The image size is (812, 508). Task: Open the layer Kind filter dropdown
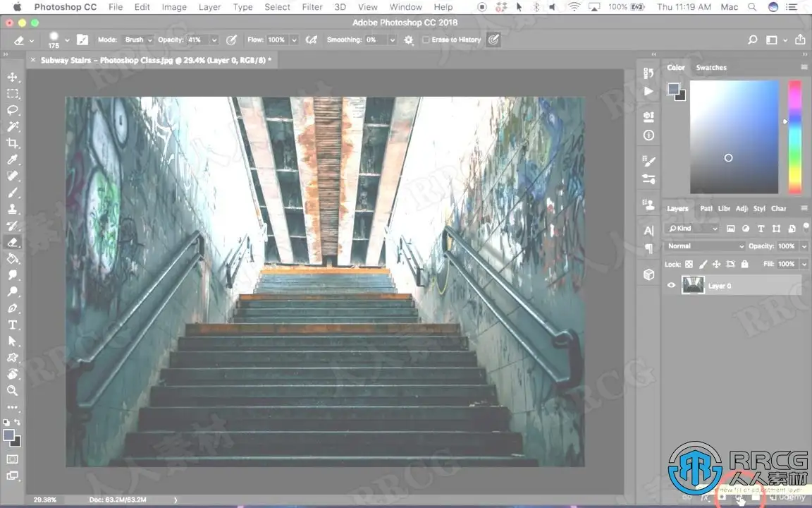point(693,229)
